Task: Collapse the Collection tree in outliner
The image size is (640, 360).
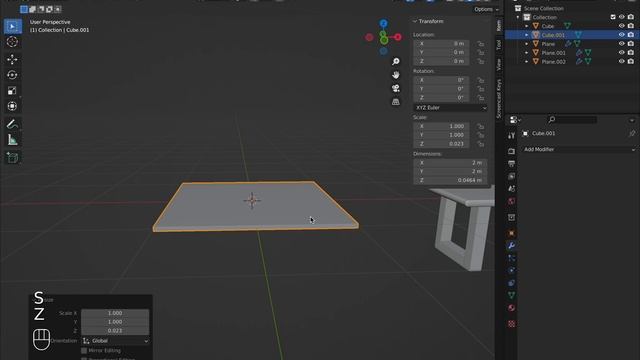Action: [x=518, y=17]
